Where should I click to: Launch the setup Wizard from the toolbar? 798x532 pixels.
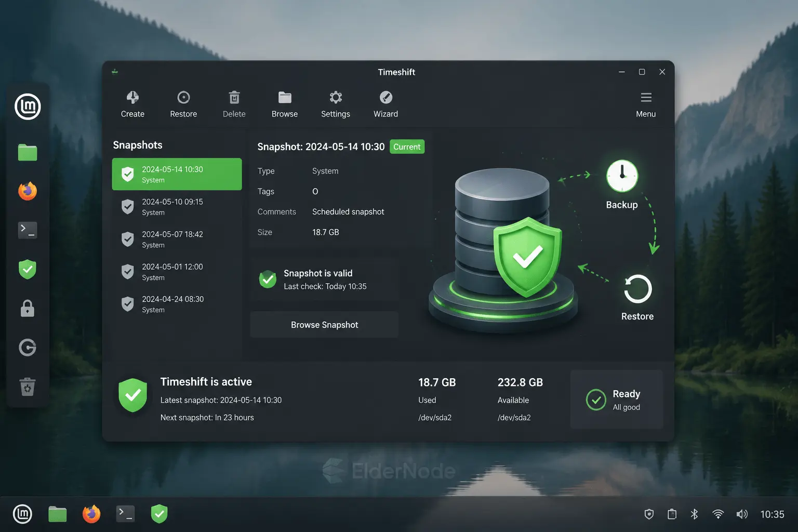(x=386, y=98)
